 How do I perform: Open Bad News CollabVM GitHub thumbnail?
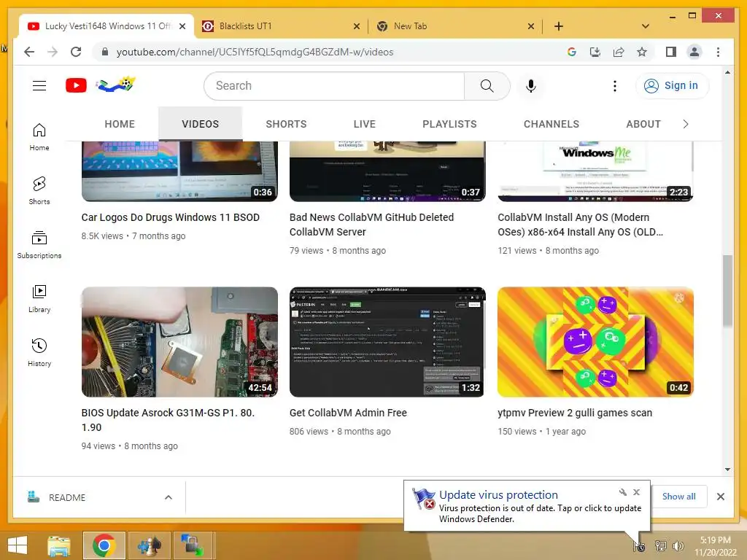[x=387, y=171]
